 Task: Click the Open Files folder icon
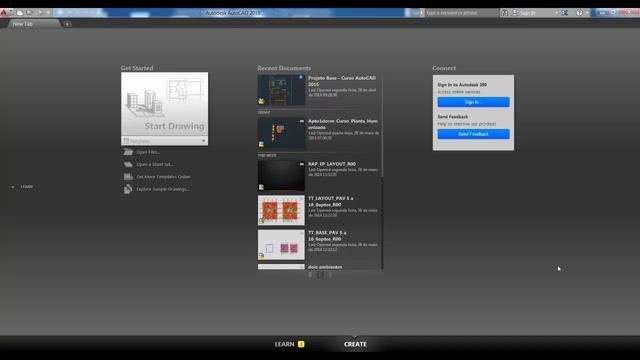pos(128,152)
